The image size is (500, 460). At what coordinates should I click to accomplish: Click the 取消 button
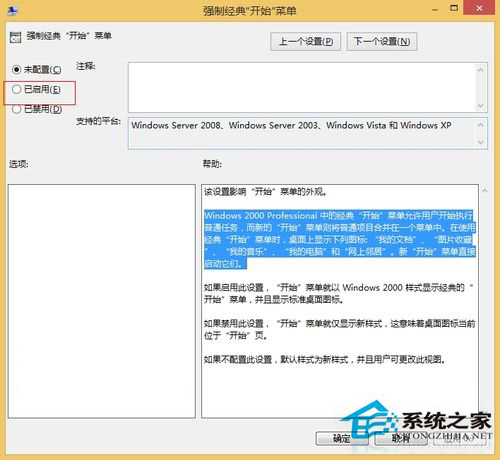[x=401, y=438]
